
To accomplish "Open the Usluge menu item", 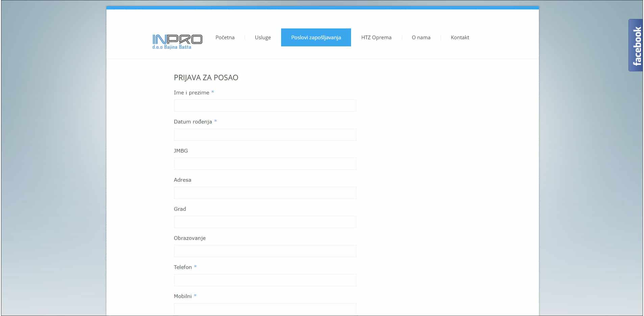I will 263,38.
